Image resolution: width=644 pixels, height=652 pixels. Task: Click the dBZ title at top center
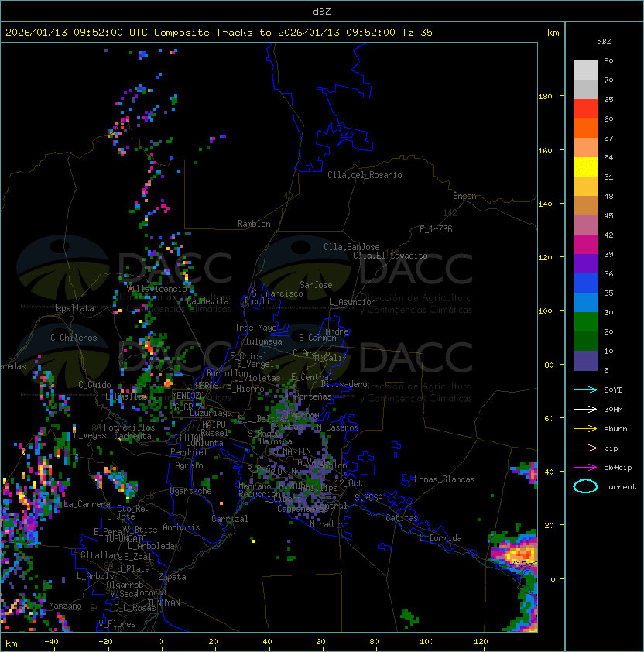322,12
